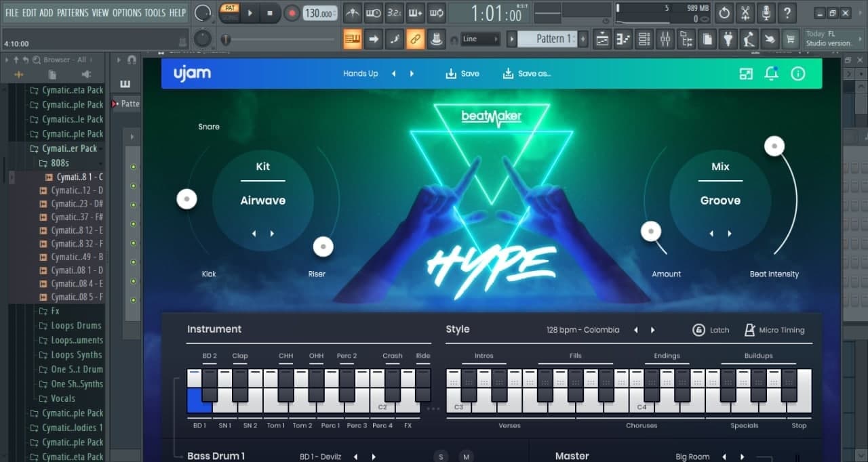Toggle the orange link icon
This screenshot has height=462, width=868.
[415, 39]
